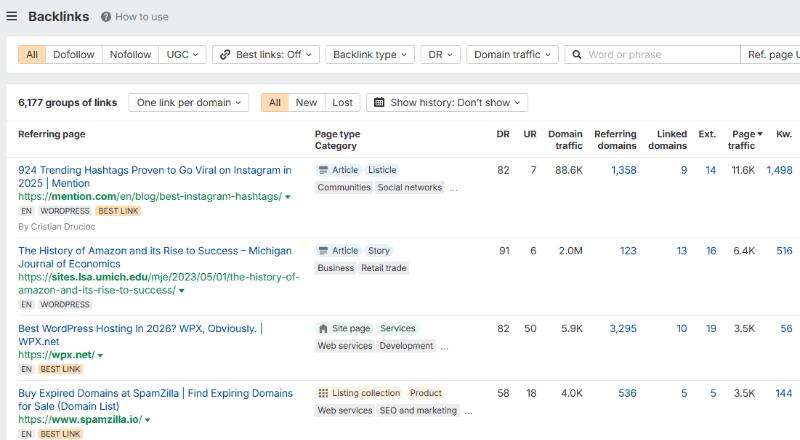The width and height of the screenshot is (800, 440).
Task: Click ext. links value 19
Action: (x=711, y=329)
